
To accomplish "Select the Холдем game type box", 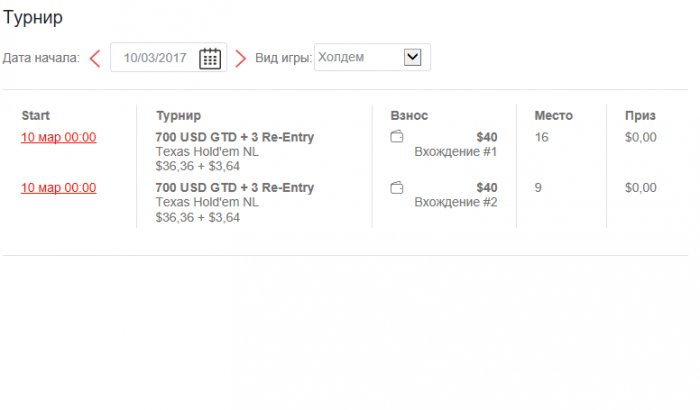I will click(x=358, y=57).
